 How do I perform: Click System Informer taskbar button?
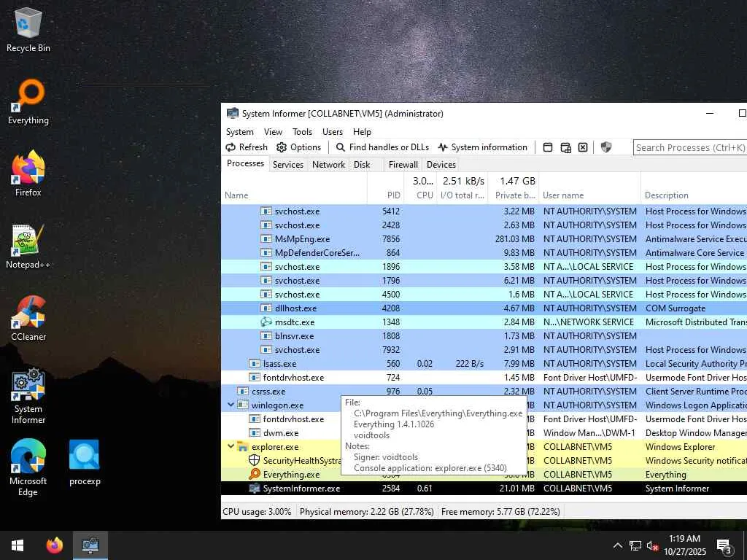tap(90, 545)
